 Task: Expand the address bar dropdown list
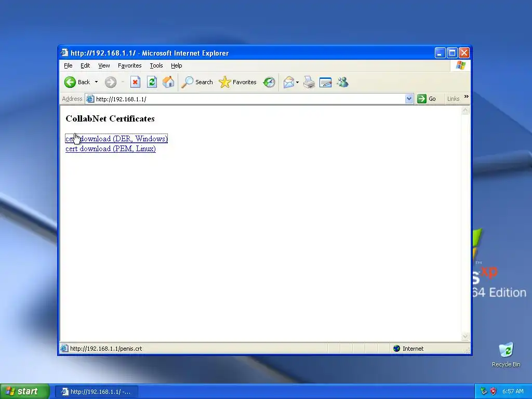[x=409, y=99]
